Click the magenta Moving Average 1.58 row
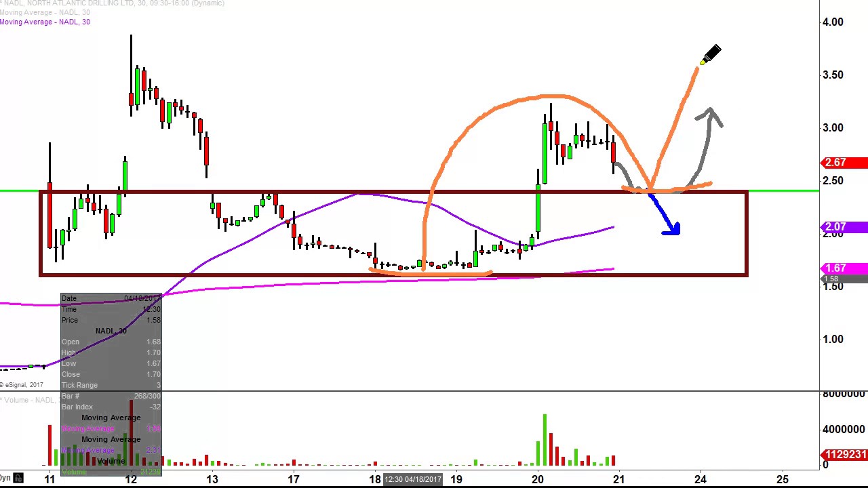This screenshot has width=868, height=488. point(111,428)
